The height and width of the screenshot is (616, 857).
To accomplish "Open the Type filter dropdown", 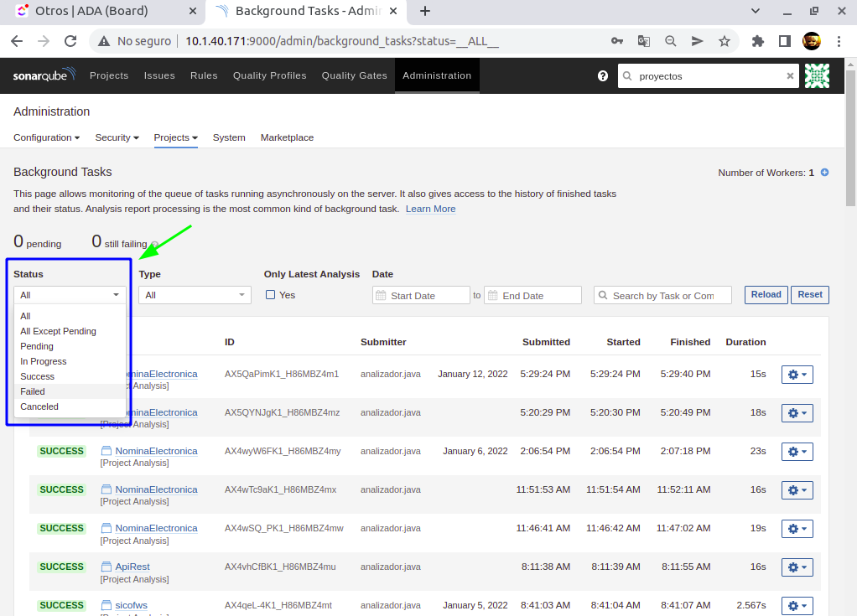I will pos(195,295).
